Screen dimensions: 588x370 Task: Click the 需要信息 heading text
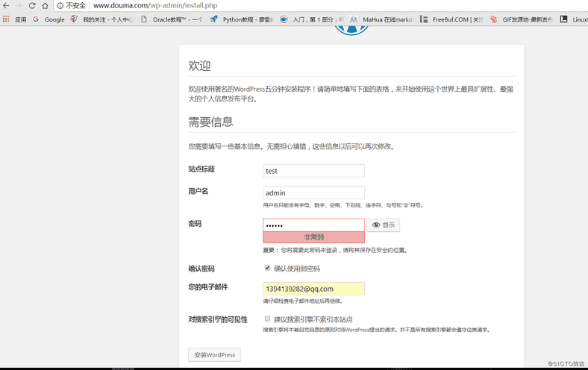pyautogui.click(x=210, y=122)
